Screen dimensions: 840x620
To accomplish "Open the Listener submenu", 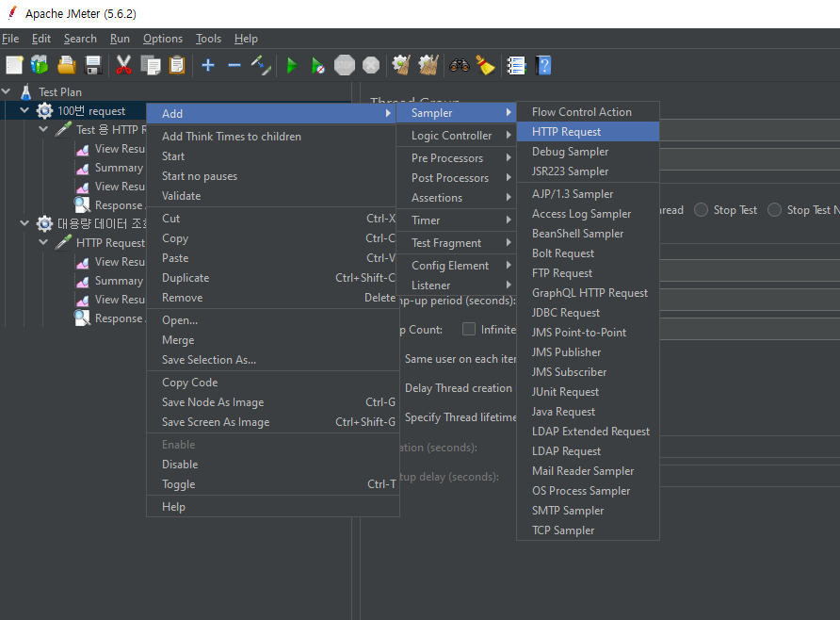I will pyautogui.click(x=456, y=286).
